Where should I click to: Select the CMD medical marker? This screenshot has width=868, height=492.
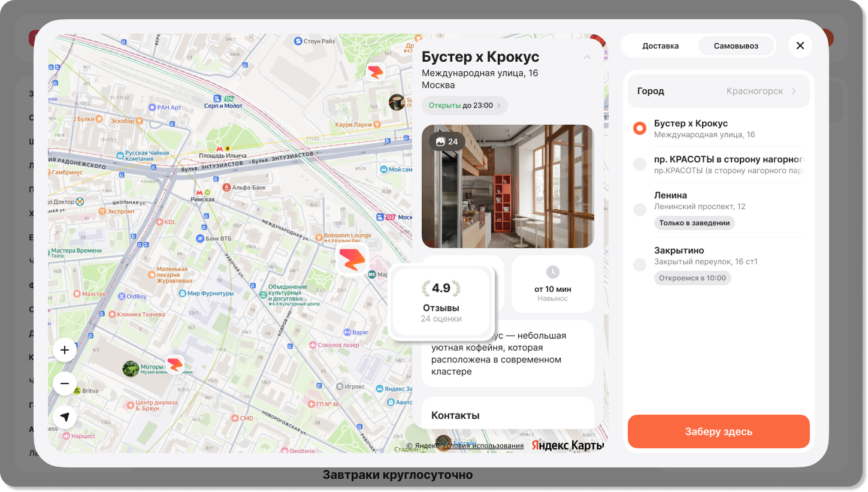coord(234,418)
